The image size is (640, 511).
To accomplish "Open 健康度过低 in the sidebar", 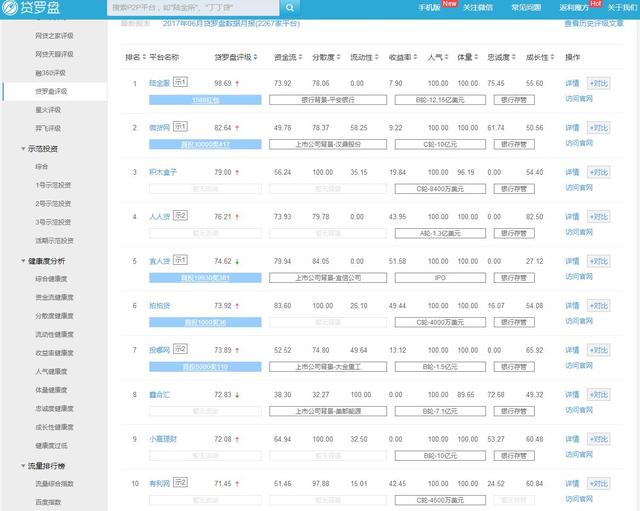I will click(51, 446).
